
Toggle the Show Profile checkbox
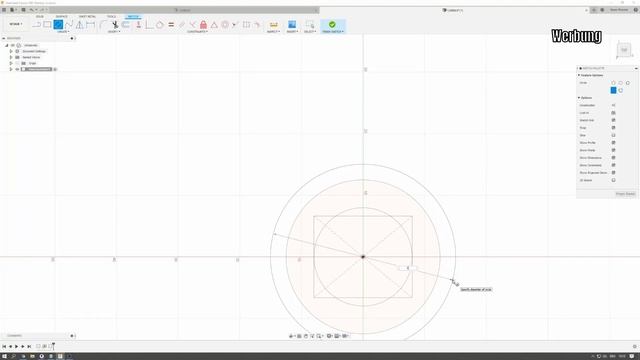coord(613,143)
